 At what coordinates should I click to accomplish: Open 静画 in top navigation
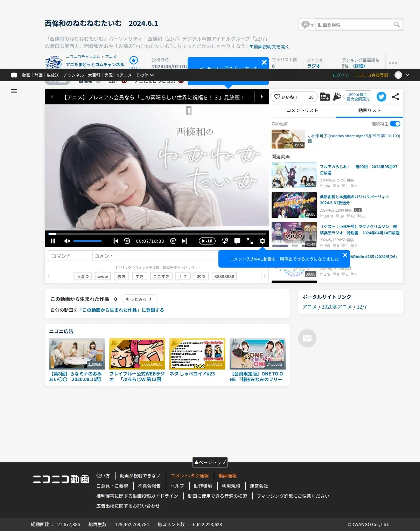pyautogui.click(x=38, y=75)
